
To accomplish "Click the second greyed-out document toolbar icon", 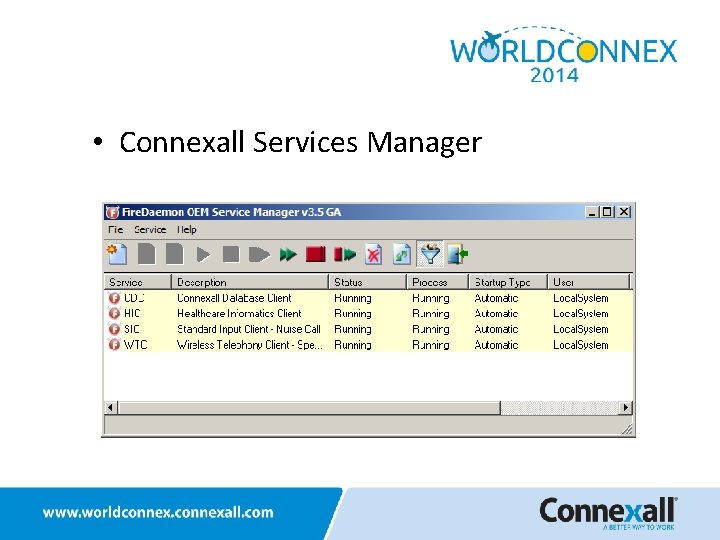I will click(x=174, y=254).
